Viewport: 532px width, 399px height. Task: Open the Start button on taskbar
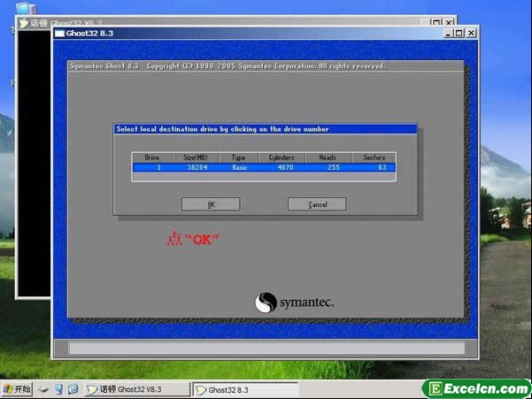(17, 389)
